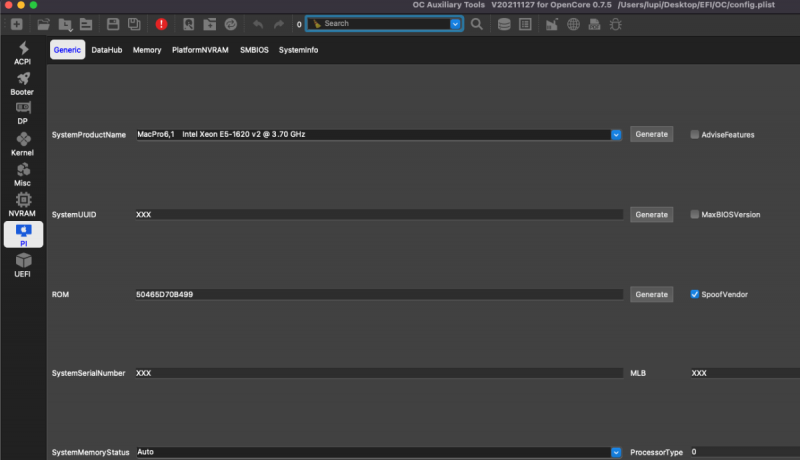This screenshot has width=800, height=460.
Task: Click the bug report icon
Action: [616, 24]
